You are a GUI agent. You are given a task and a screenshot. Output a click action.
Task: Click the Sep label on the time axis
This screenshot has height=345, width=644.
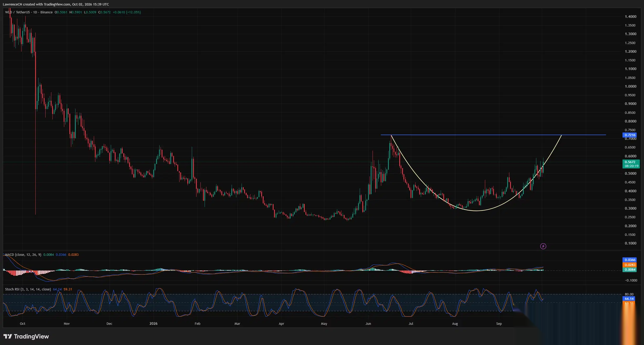[x=499, y=323]
